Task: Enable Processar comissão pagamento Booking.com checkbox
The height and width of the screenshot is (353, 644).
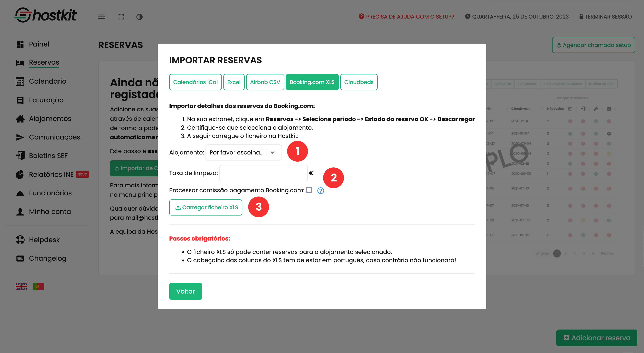Action: coord(309,190)
